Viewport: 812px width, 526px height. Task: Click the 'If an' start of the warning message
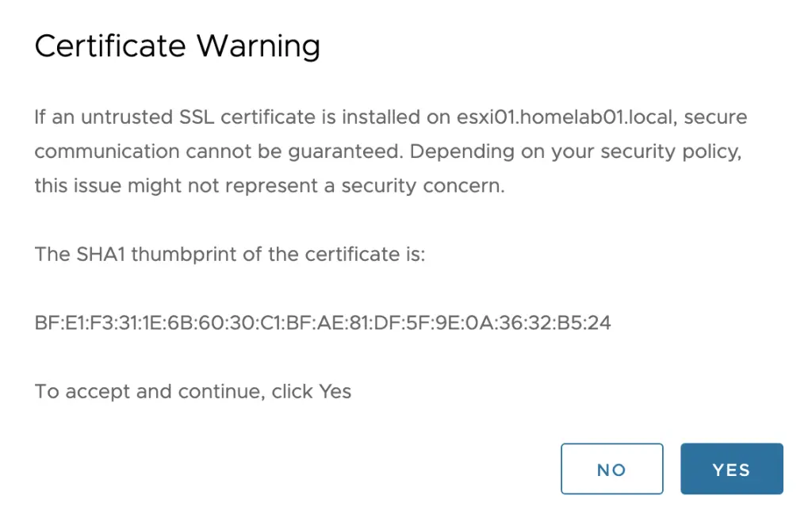tap(53, 117)
